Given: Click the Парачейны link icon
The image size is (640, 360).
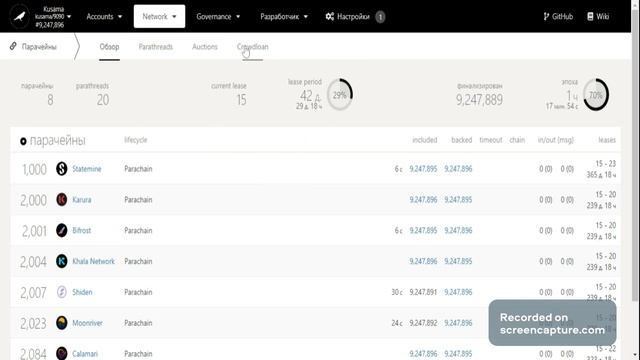Looking at the screenshot, I should pos(13,46).
